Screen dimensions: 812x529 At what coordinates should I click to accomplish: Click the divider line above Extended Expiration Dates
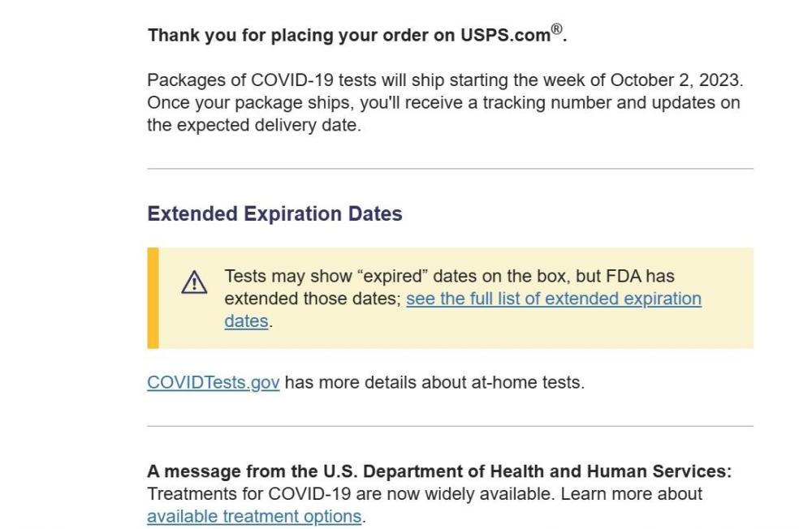[x=450, y=169]
